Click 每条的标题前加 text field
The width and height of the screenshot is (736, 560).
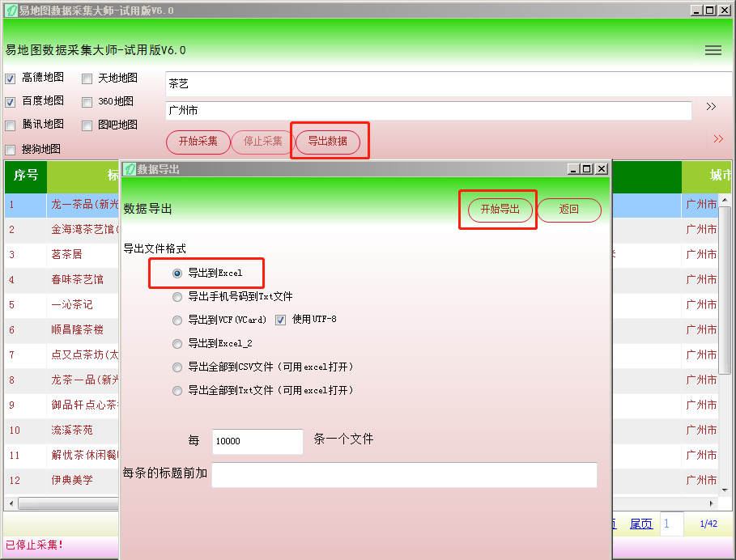click(405, 475)
